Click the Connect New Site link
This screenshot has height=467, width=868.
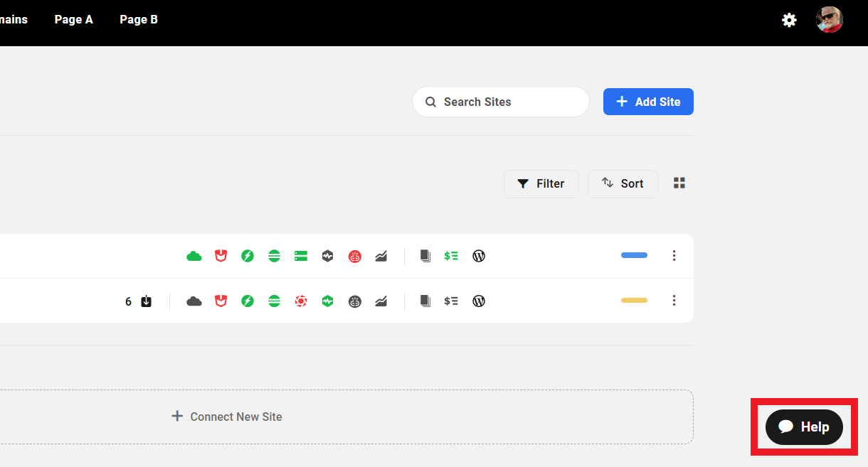pyautogui.click(x=228, y=417)
